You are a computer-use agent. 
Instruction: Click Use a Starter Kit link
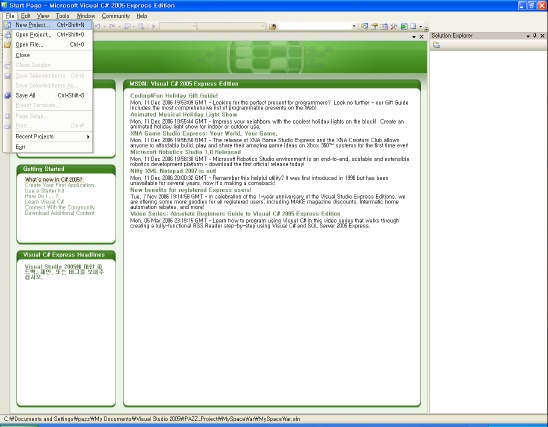point(44,191)
